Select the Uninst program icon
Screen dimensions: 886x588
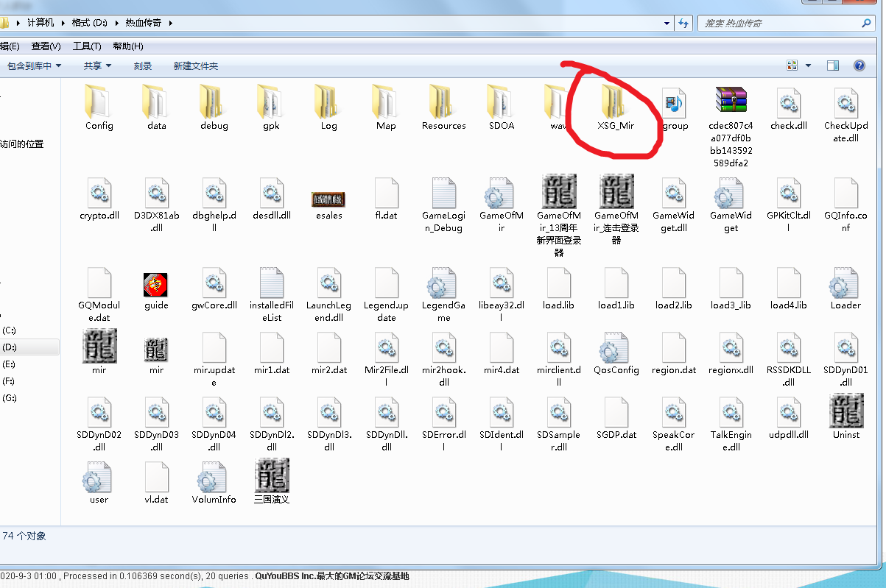[845, 411]
